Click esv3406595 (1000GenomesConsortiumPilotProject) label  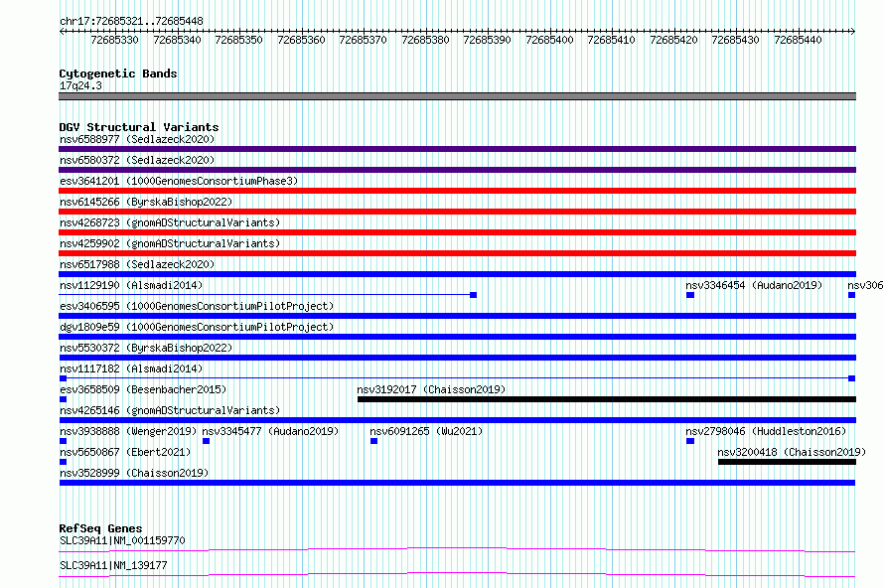[x=197, y=306]
